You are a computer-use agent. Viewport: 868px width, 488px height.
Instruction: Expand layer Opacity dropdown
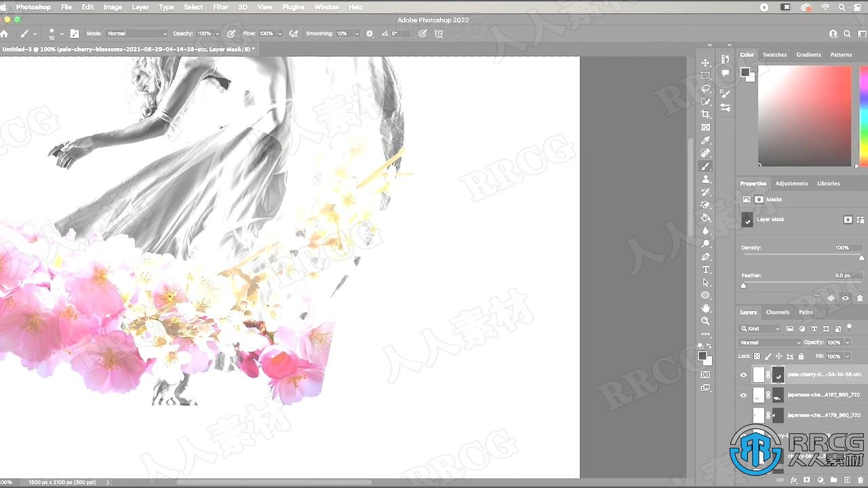pyautogui.click(x=848, y=342)
